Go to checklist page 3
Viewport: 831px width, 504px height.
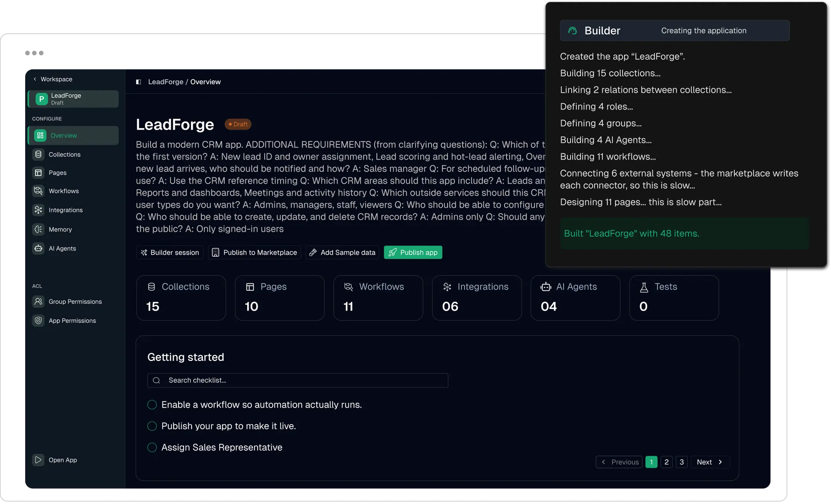click(681, 462)
